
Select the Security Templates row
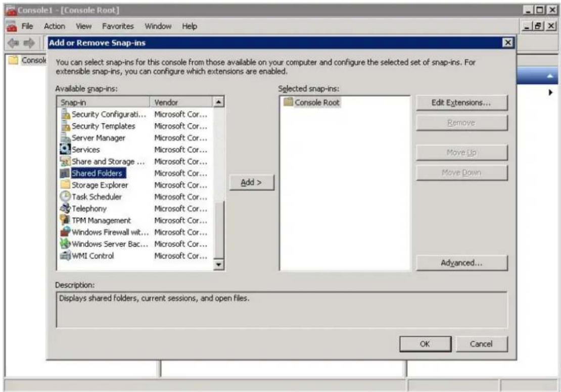pos(134,126)
